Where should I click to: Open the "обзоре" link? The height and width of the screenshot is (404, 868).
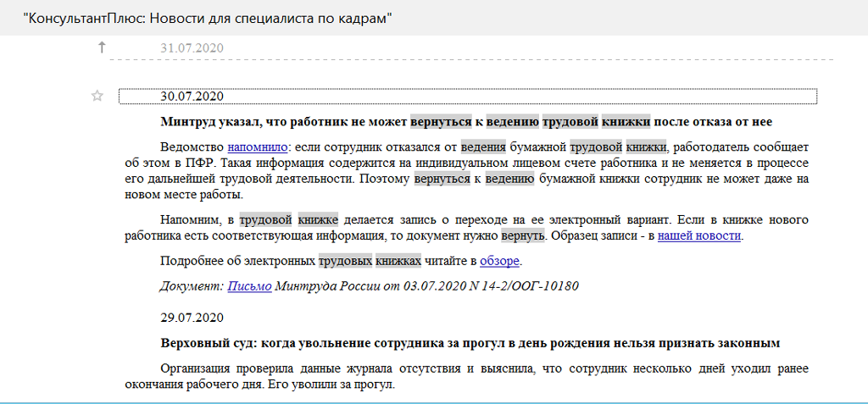pyautogui.click(x=499, y=261)
